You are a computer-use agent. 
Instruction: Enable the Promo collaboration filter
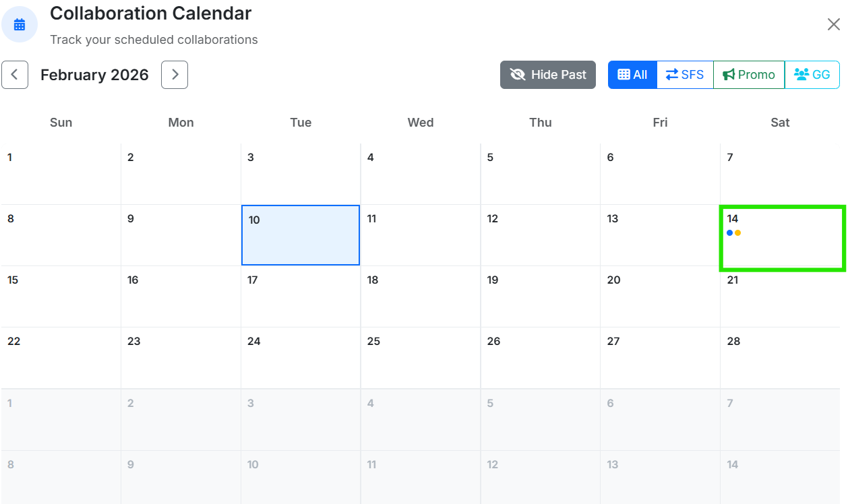coord(748,74)
